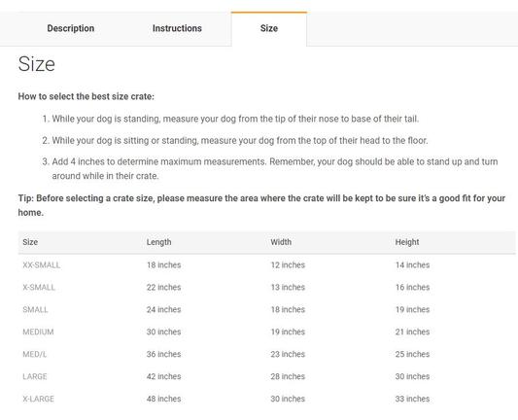Select the SMALL size row
Image resolution: width=518 pixels, height=420 pixels.
pyautogui.click(x=266, y=309)
